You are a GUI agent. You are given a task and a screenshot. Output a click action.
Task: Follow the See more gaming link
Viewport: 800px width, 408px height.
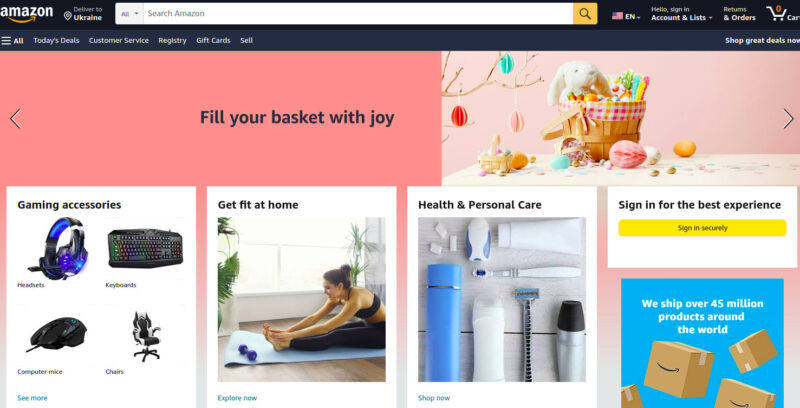(x=32, y=398)
